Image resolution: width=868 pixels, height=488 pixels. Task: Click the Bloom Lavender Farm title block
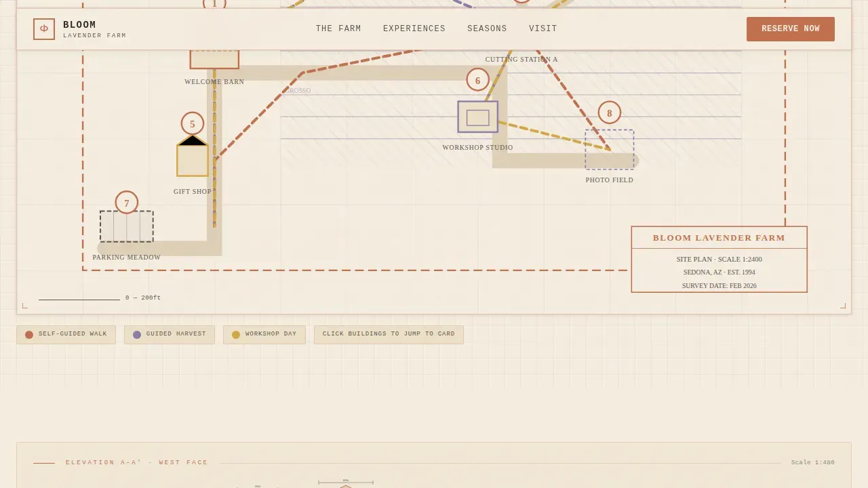tap(719, 259)
